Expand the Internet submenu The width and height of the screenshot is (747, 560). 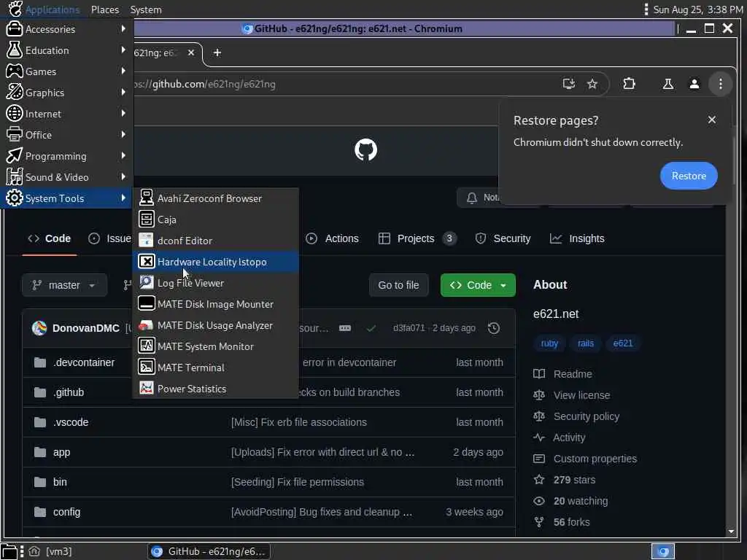(x=66, y=113)
